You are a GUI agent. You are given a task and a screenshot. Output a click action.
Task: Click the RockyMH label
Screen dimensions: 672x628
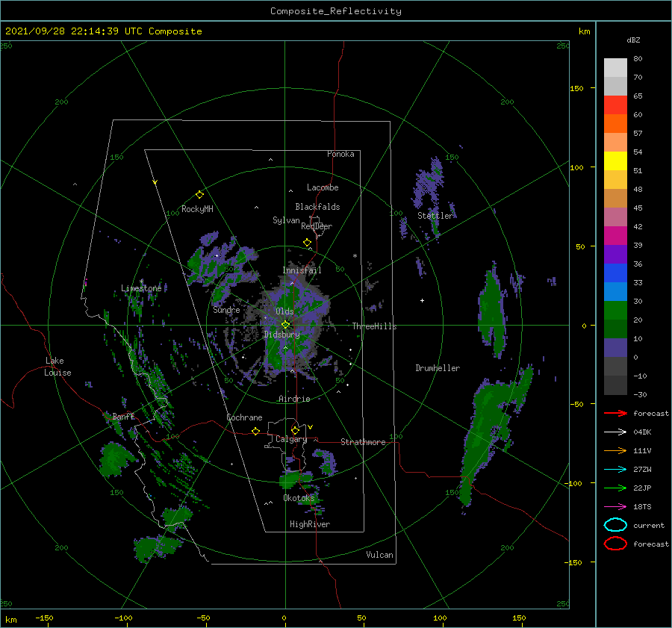tap(197, 209)
